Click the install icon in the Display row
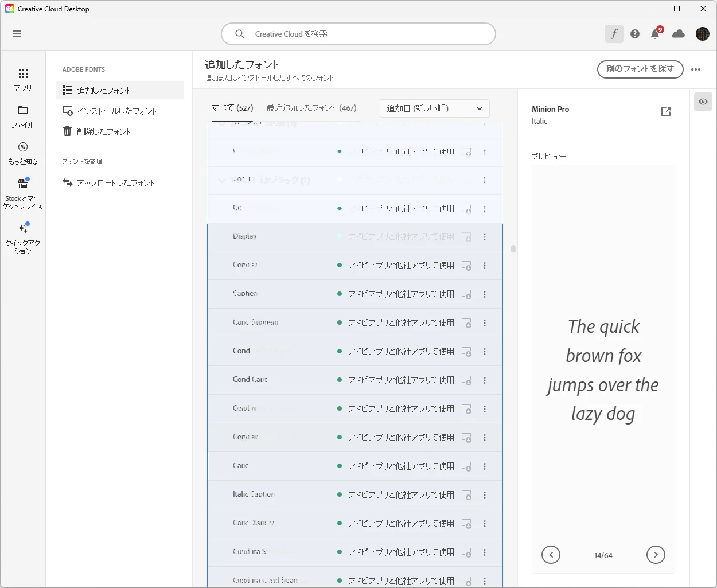717x588 pixels. point(467,237)
